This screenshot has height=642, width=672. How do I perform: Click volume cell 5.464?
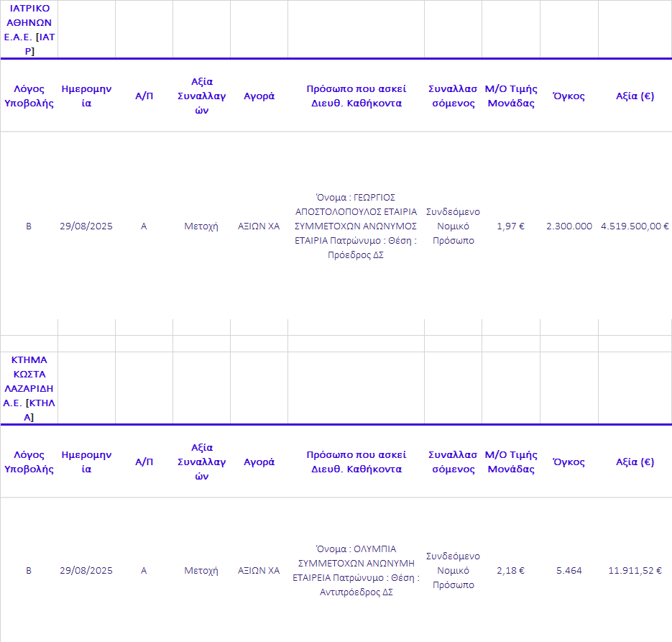pos(569,571)
